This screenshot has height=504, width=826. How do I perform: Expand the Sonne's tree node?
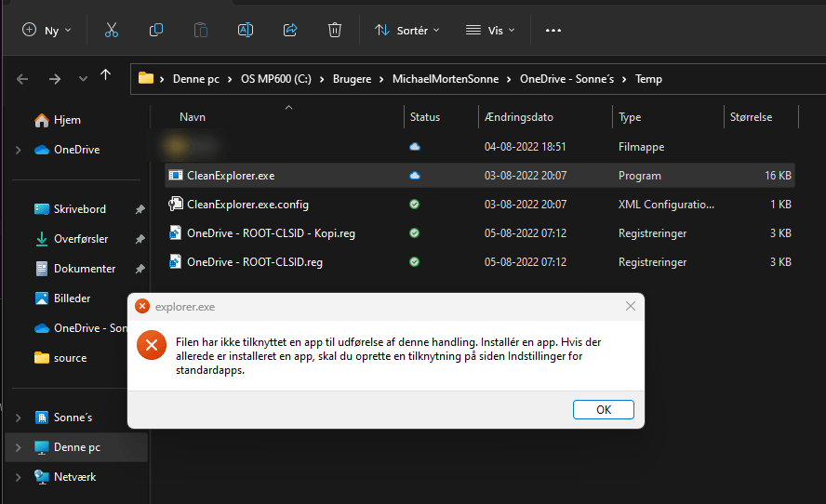pyautogui.click(x=19, y=418)
